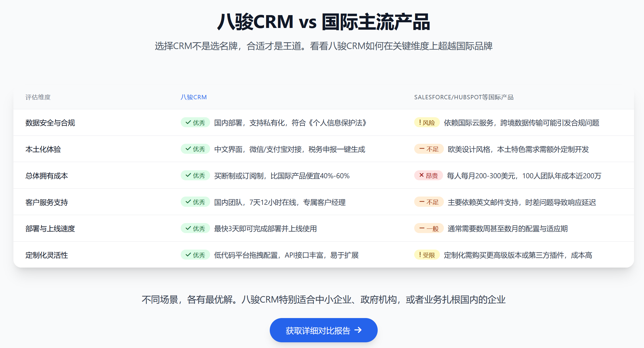644x348 pixels.
Task: Click the 风险 warning badge beside 依赖国际云服务
Action: point(426,122)
